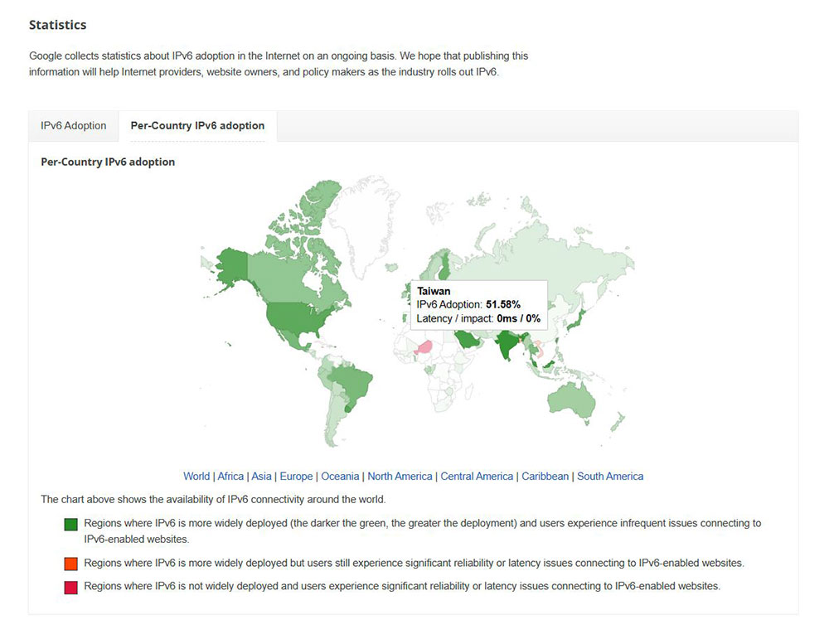Select the Oceania region link

tap(340, 476)
